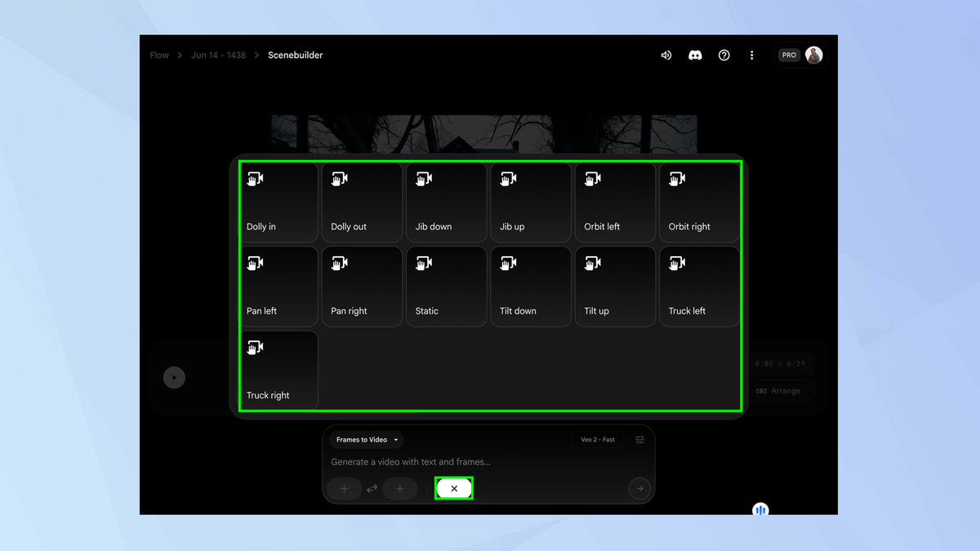Open the user profile avatar
Screen dimensions: 980x551
[813, 56]
